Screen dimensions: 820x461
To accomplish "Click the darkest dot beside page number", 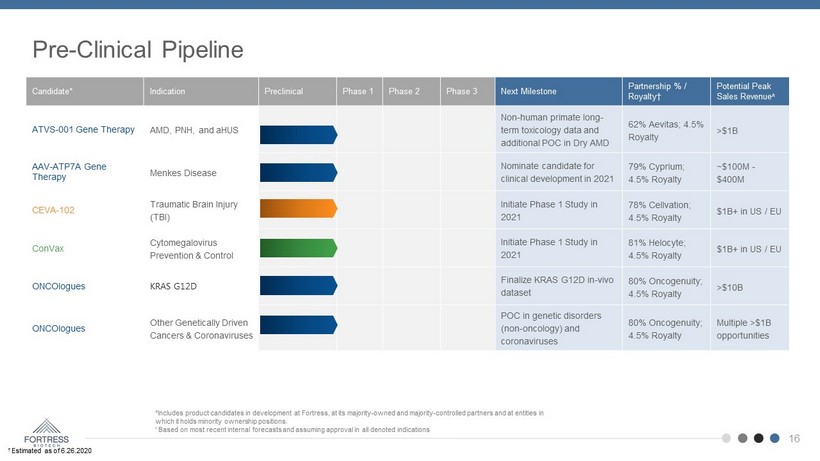I will coord(759,437).
